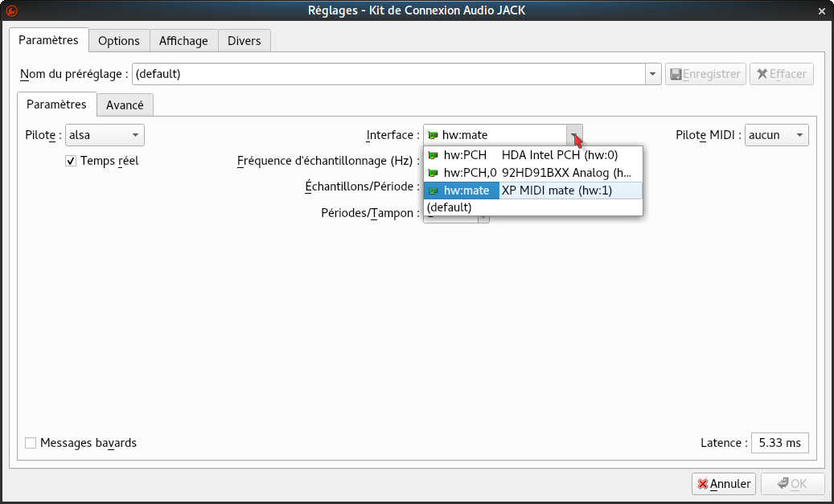Click the JACK logo icon in title bar

point(11,10)
